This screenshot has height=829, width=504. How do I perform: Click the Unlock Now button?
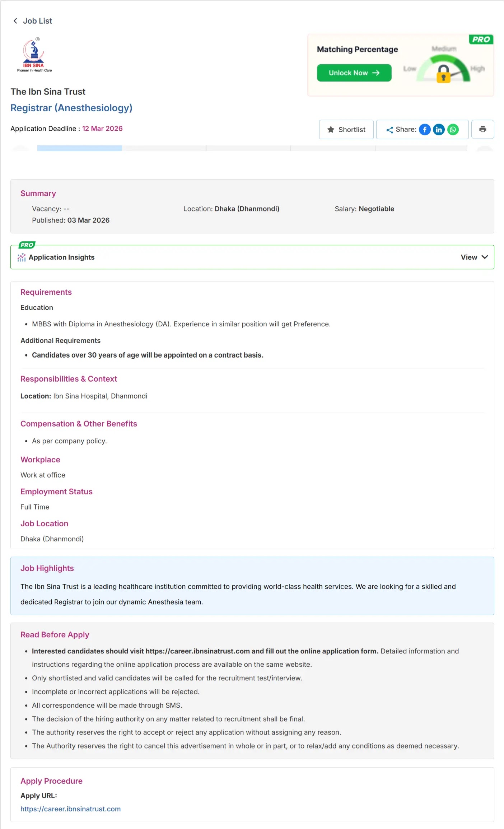point(354,73)
